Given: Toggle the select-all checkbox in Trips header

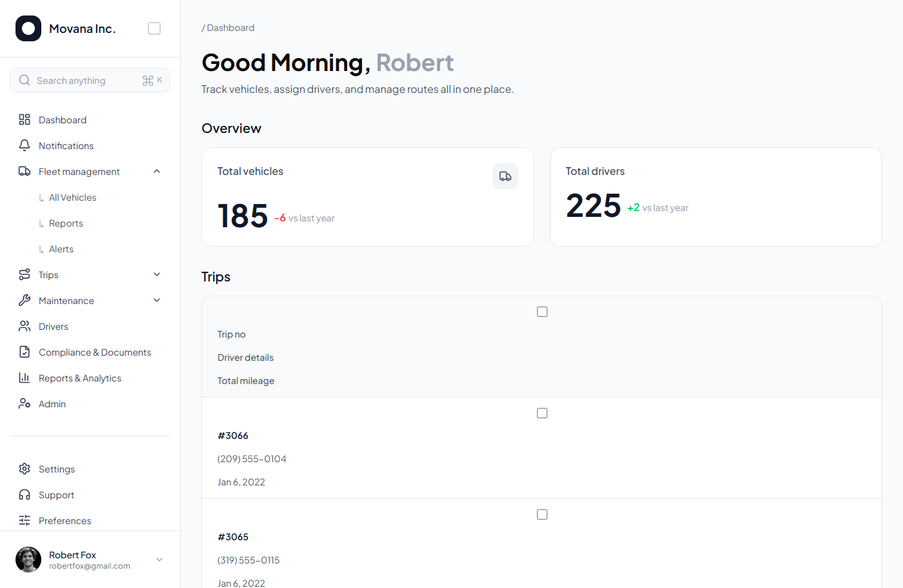Looking at the screenshot, I should click(x=542, y=312).
